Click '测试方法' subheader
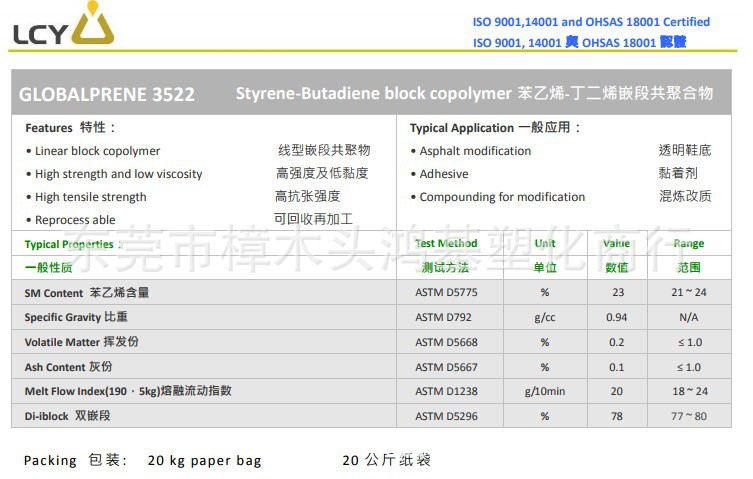 coord(445,268)
